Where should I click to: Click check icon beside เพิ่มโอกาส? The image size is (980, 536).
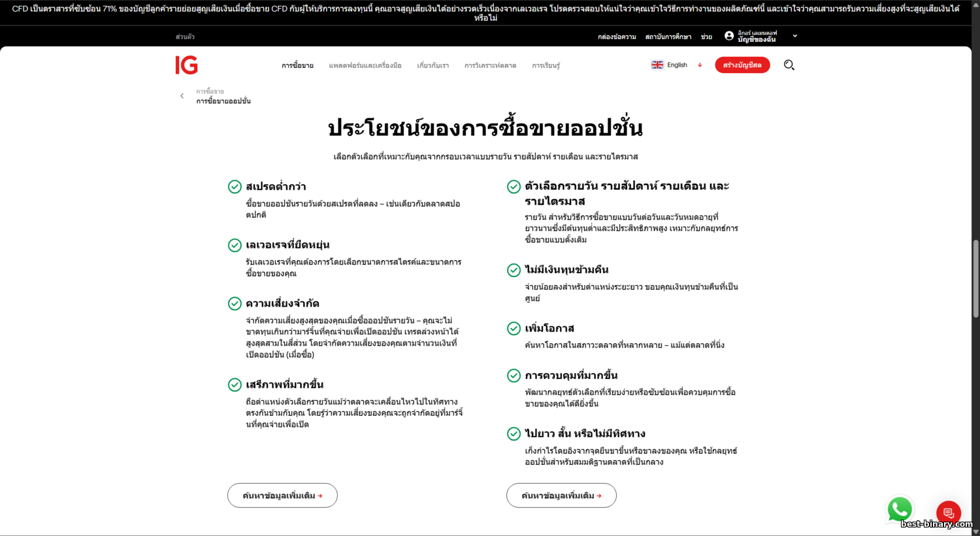point(514,328)
